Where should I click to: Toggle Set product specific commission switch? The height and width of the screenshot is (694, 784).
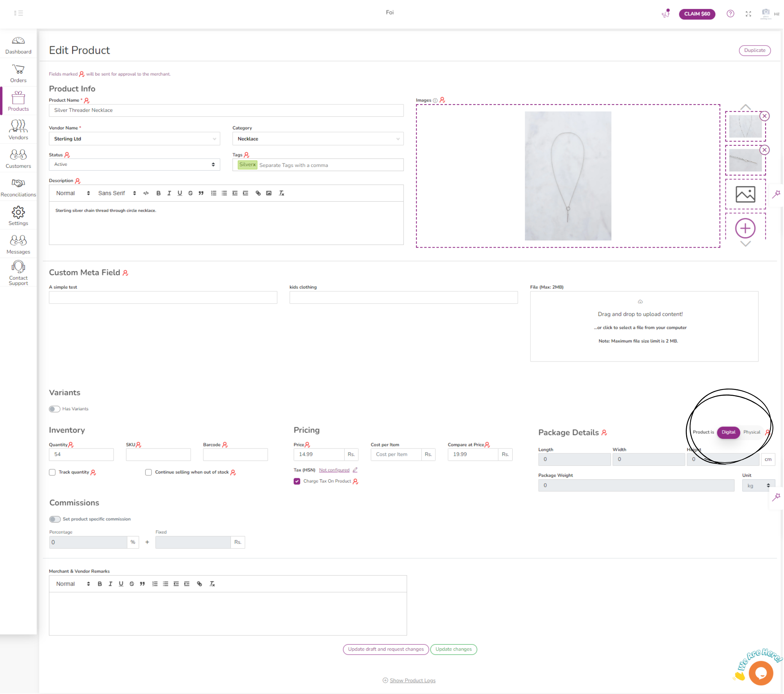tap(55, 519)
